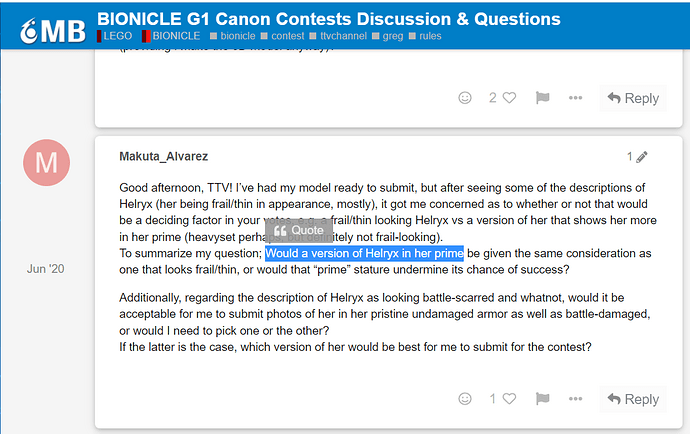Viewport: 690px width, 434px height.
Task: Flag Makuta_Alvarez's post
Action: 542,399
